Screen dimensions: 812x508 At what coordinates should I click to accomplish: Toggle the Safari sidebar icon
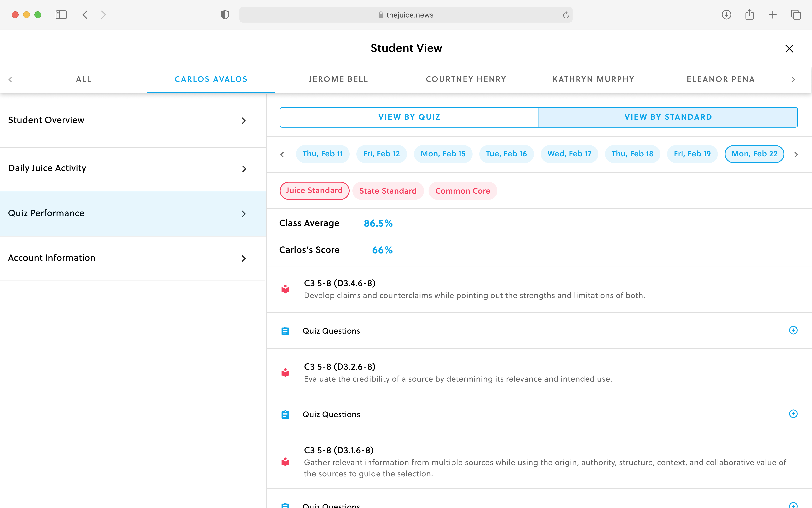(61, 15)
